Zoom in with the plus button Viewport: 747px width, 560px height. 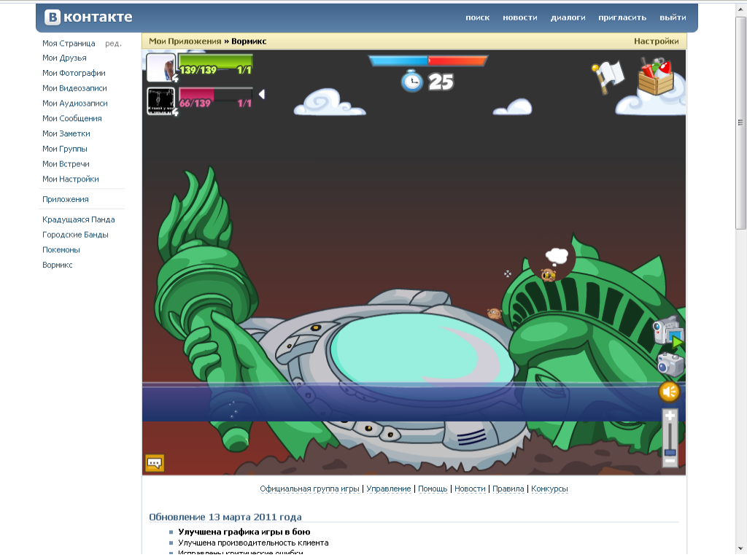pyautogui.click(x=670, y=416)
